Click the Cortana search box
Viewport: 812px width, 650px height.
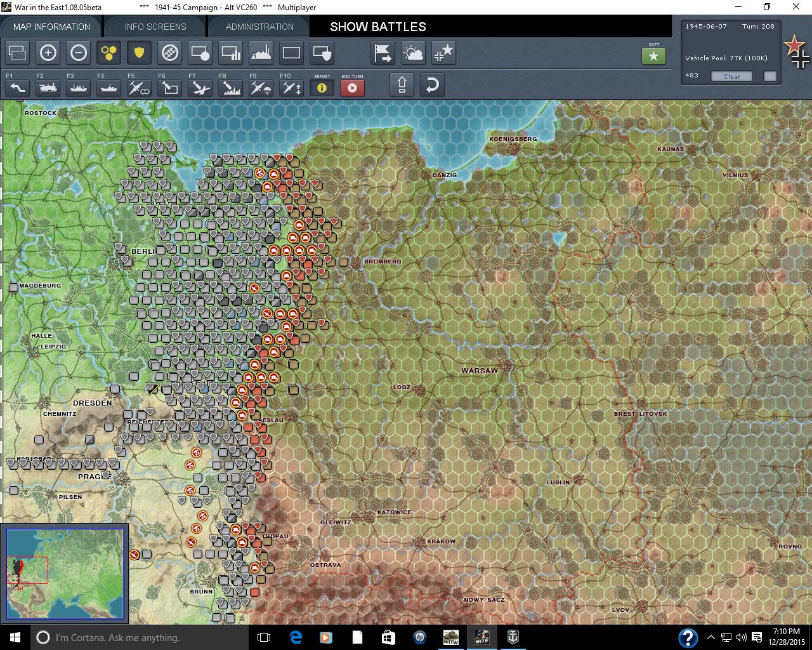(x=140, y=637)
